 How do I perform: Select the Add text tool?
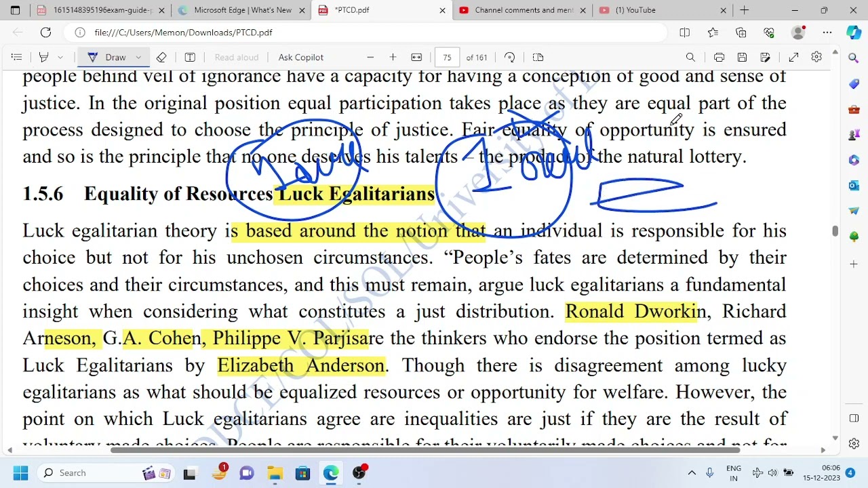(x=190, y=58)
